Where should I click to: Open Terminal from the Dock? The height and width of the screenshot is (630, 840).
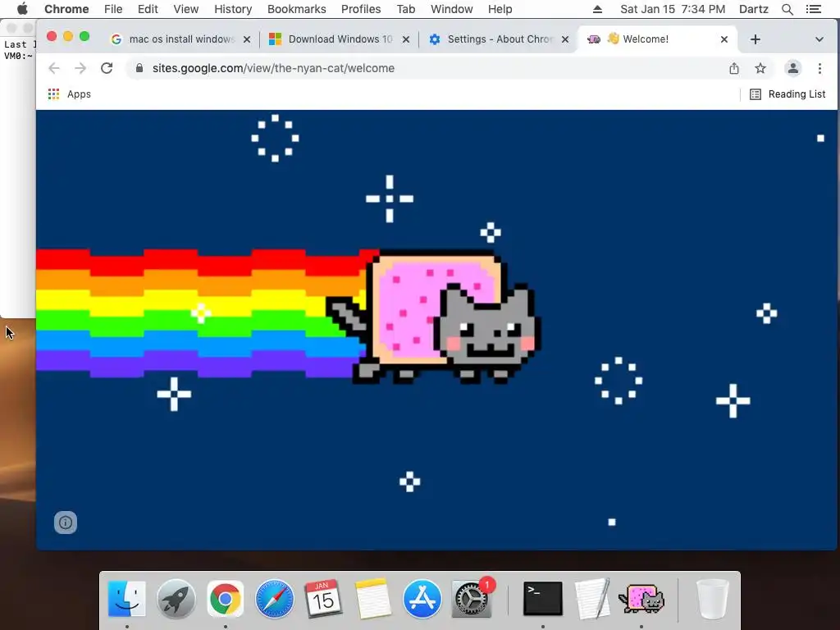click(x=543, y=598)
